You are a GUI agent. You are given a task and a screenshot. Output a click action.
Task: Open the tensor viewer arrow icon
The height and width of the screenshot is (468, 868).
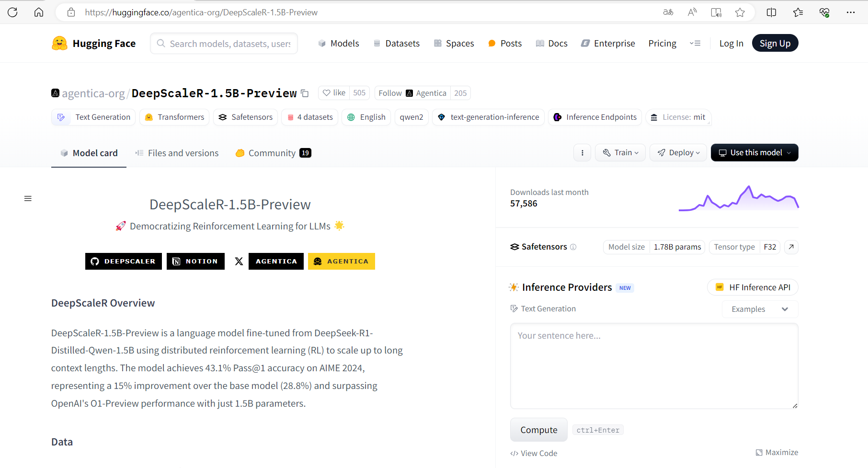pyautogui.click(x=791, y=247)
